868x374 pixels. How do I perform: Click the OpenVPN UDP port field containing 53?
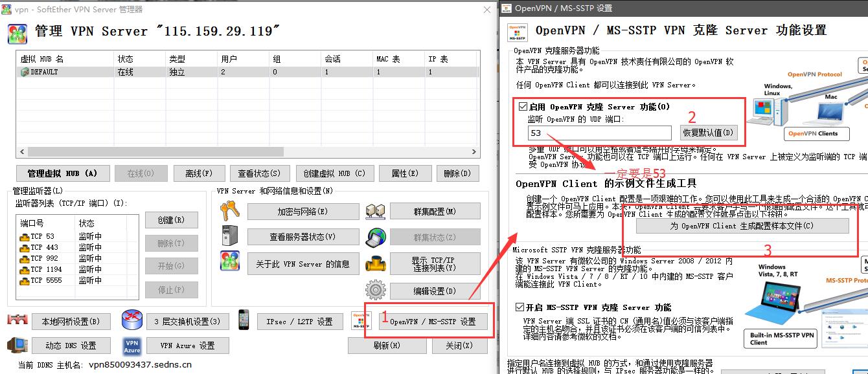600,133
